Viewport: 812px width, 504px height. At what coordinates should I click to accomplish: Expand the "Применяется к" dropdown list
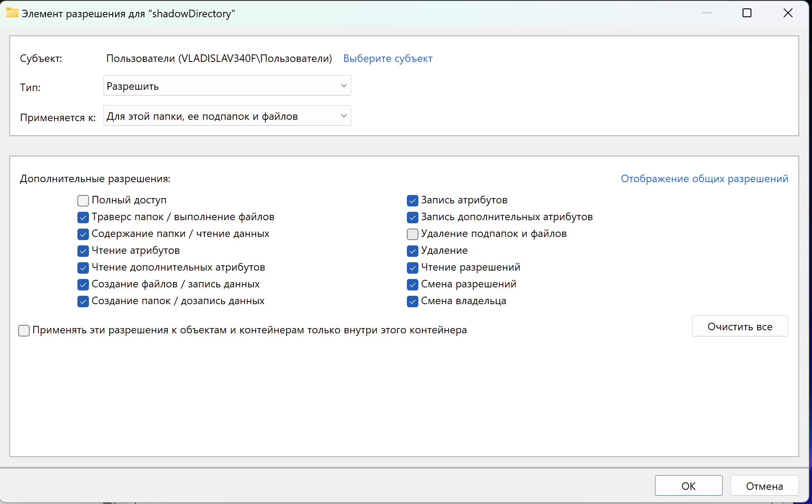pos(227,116)
